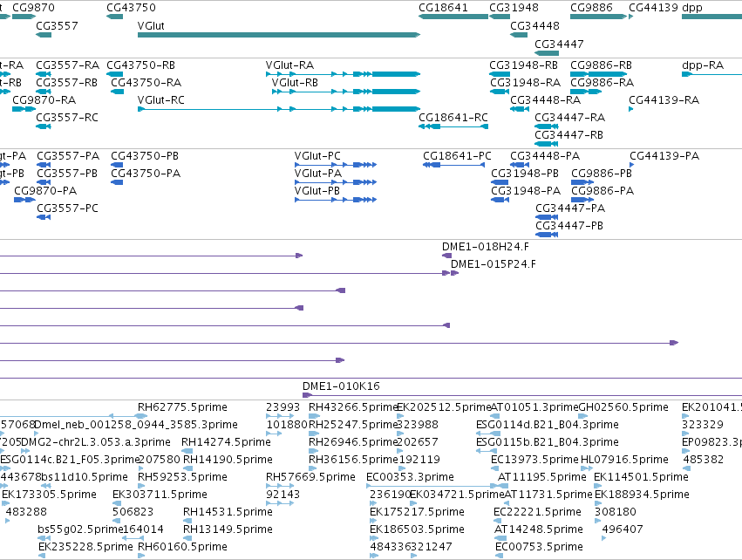Click the CG44139 gene label
Image resolution: width=742 pixels, height=560 pixels.
coord(653,8)
